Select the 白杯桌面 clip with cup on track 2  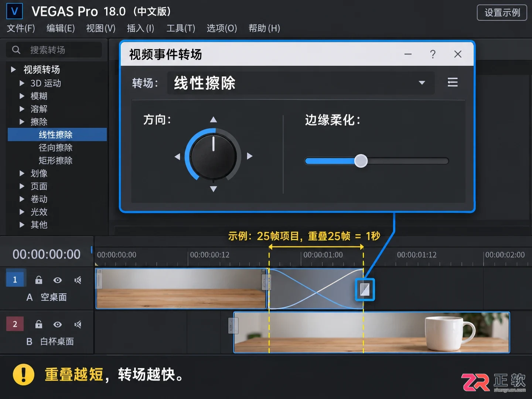(372, 332)
